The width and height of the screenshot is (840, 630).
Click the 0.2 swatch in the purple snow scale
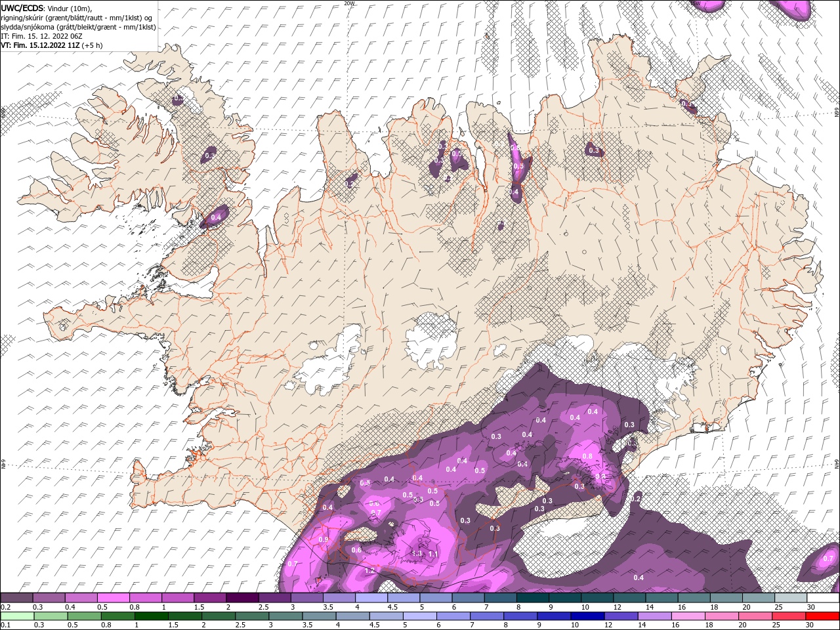(x=16, y=598)
